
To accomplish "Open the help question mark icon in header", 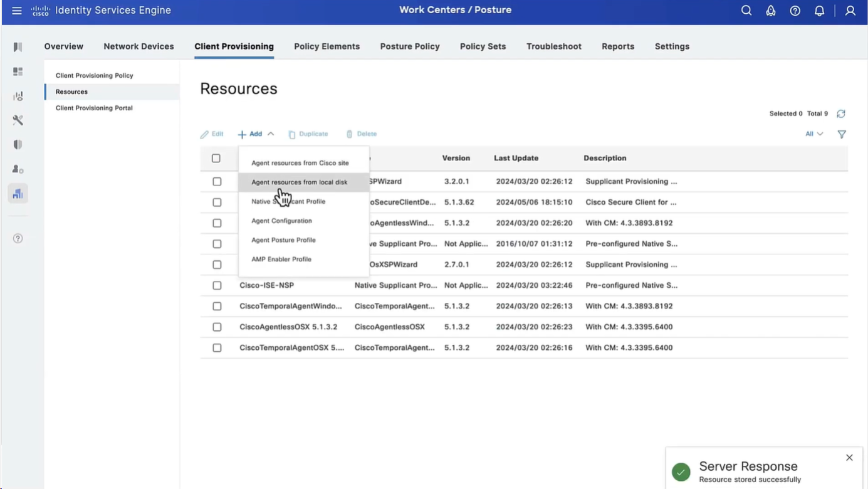I will click(795, 11).
